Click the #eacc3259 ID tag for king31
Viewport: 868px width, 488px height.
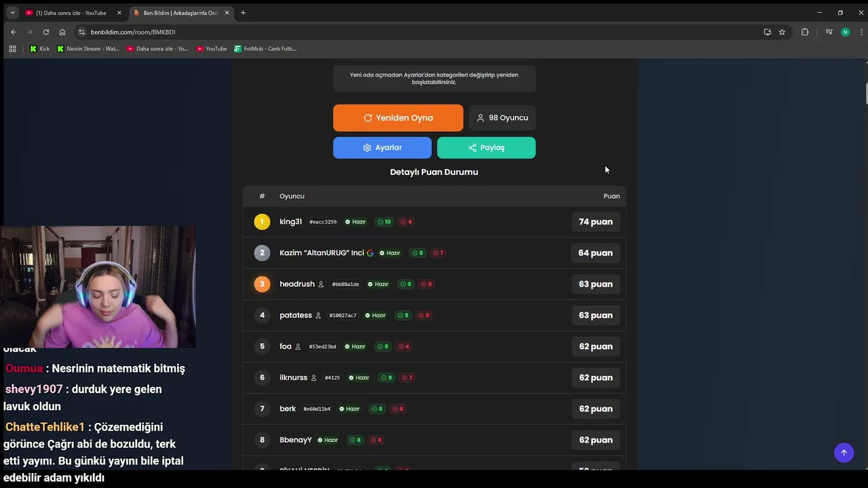click(x=323, y=222)
